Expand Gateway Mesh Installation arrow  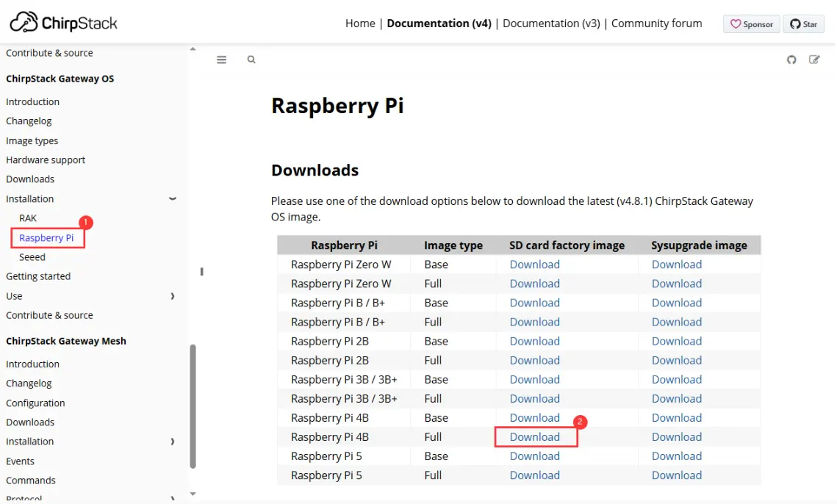(x=173, y=442)
